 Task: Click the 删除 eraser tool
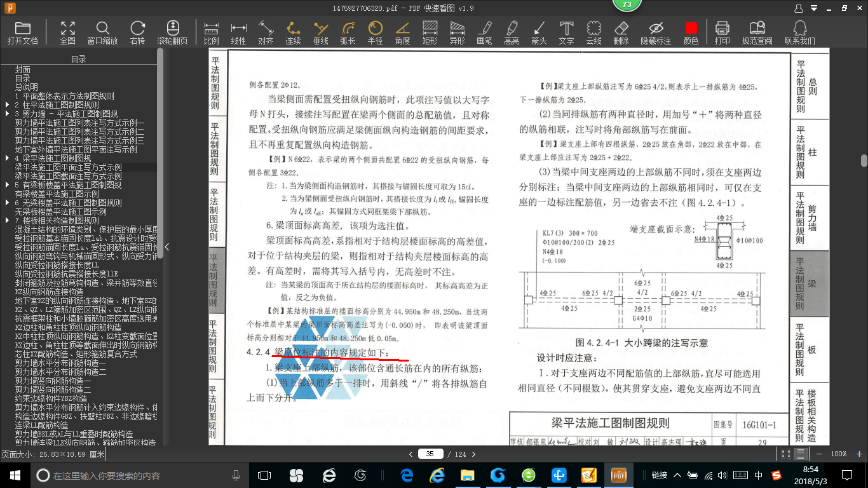(x=621, y=32)
